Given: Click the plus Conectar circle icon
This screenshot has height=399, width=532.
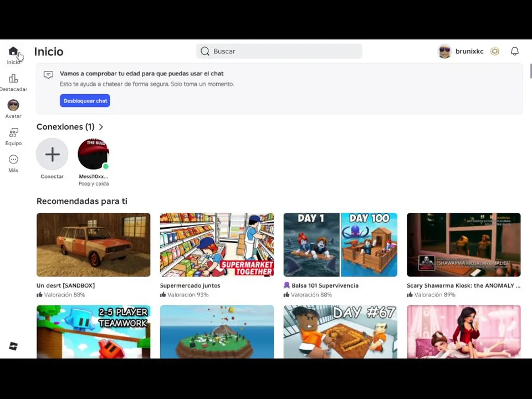Looking at the screenshot, I should pos(52,154).
